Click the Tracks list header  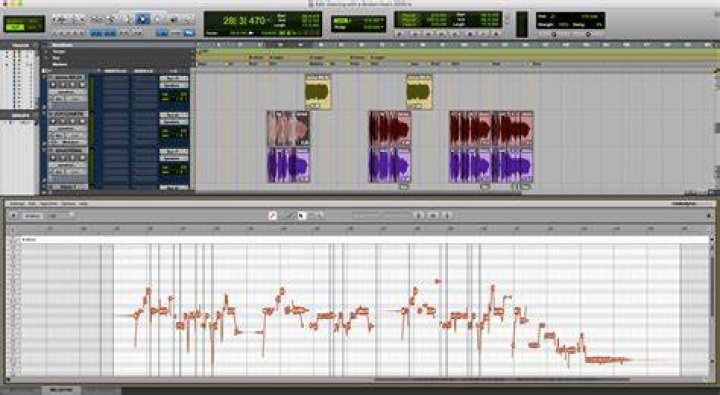point(20,45)
